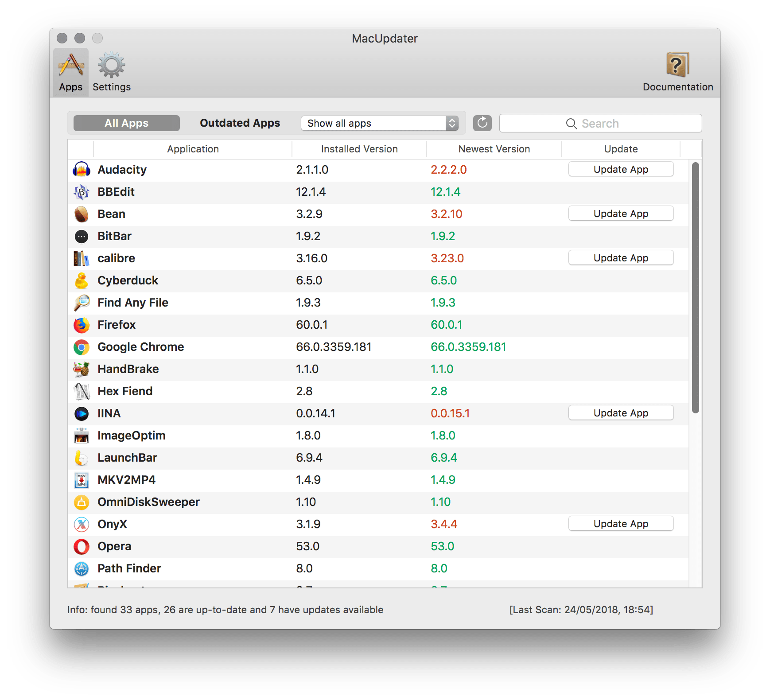The image size is (770, 700).
Task: Open the Documentation help book icon
Action: [x=677, y=72]
